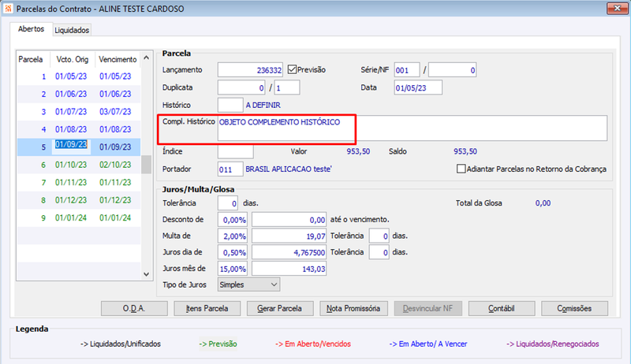
Task: Select parcela 3 vencimento 03/07/23
Action: click(115, 112)
